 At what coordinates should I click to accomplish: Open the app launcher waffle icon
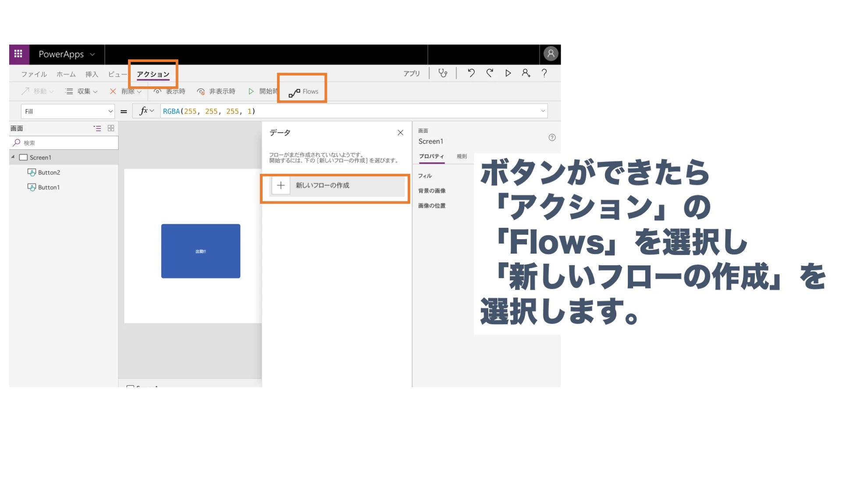(18, 54)
